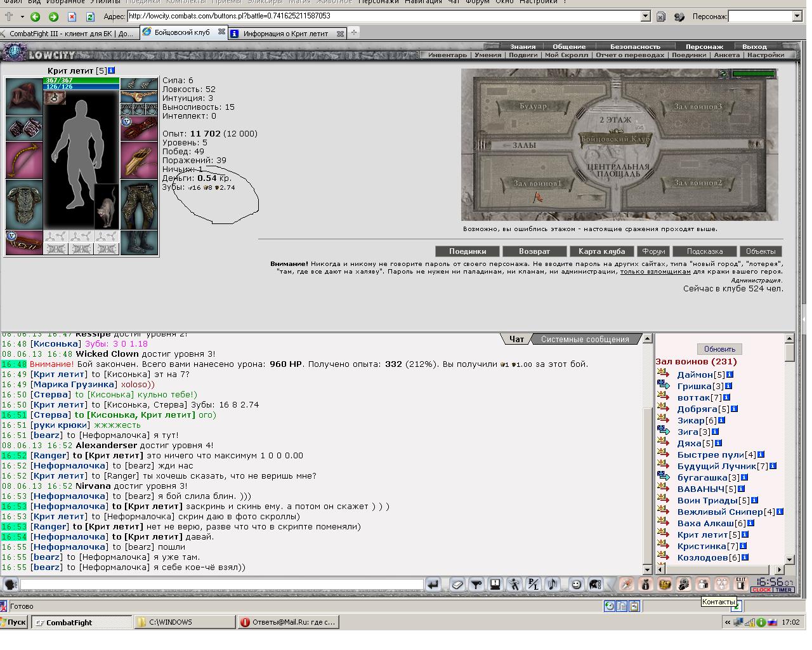
Task: Click the Объекты button
Action: (x=761, y=251)
